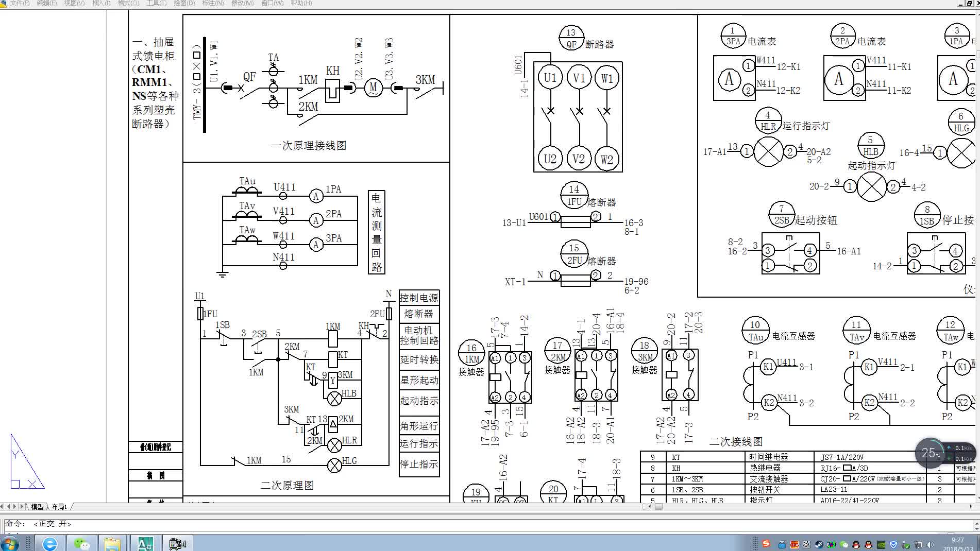Screen dimensions: 980x551
Task: Click the 13 QF 断路器 symbol label
Action: (586, 39)
